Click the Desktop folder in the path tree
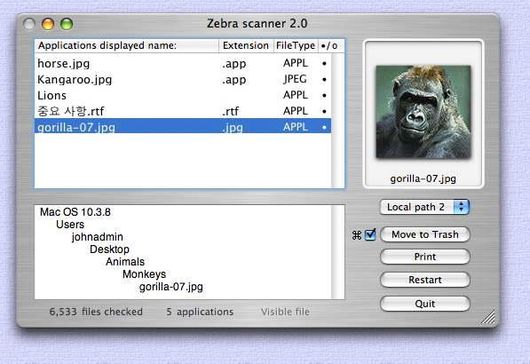Image resolution: width=530 pixels, height=364 pixels. (110, 249)
